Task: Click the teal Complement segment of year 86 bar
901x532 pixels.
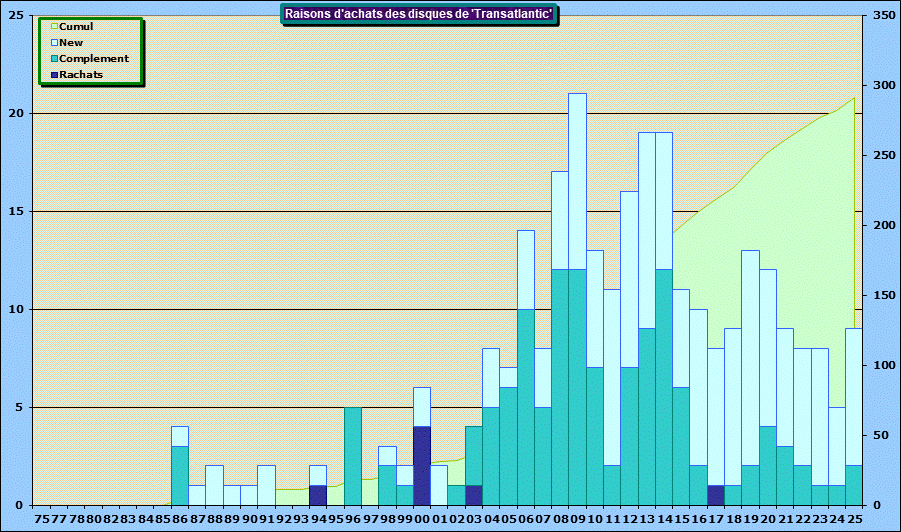Action: (179, 475)
